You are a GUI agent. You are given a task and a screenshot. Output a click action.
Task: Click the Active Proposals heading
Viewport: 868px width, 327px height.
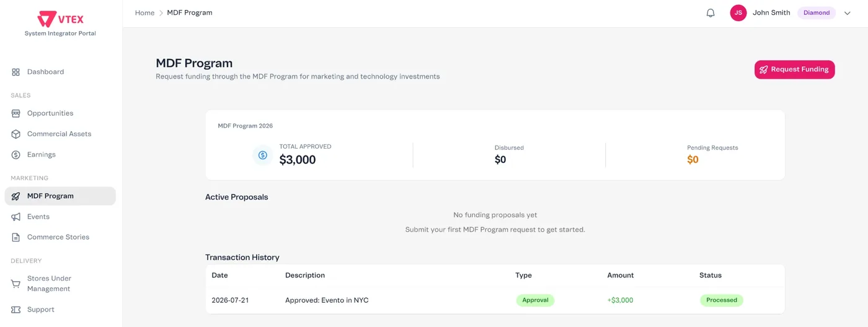pos(237,197)
